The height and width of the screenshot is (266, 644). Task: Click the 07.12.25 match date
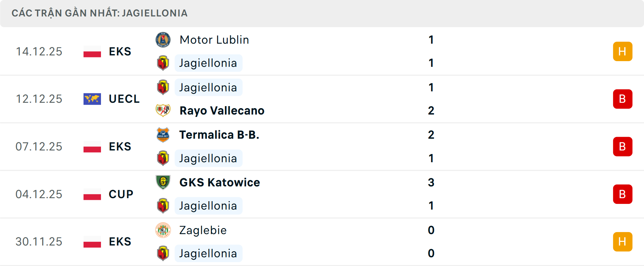click(39, 147)
